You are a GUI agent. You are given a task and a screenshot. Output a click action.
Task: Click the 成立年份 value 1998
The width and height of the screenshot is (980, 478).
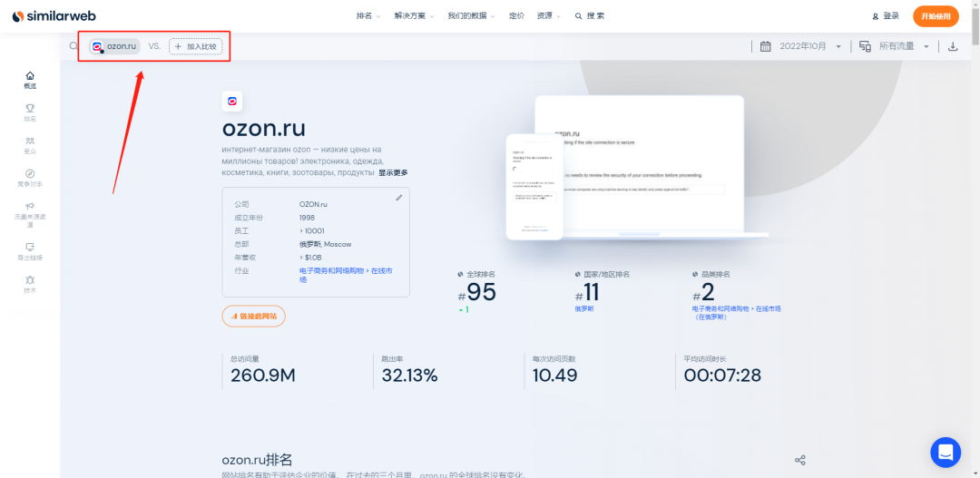pyautogui.click(x=307, y=218)
